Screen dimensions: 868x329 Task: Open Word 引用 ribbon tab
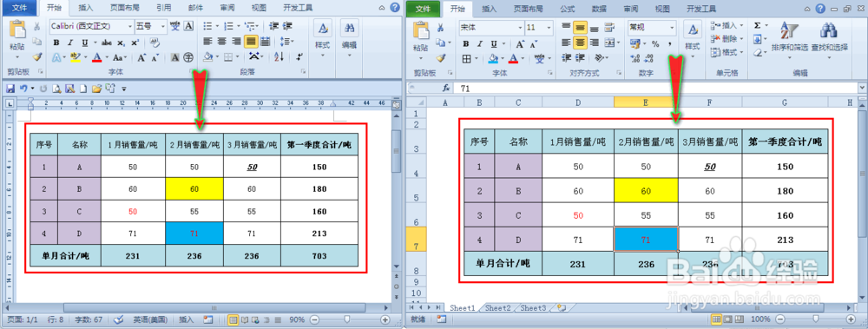coord(163,9)
